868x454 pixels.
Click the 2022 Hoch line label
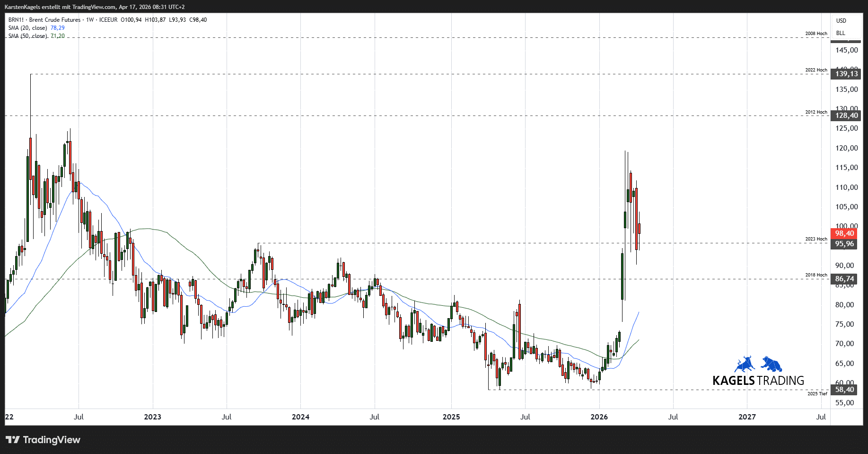816,70
